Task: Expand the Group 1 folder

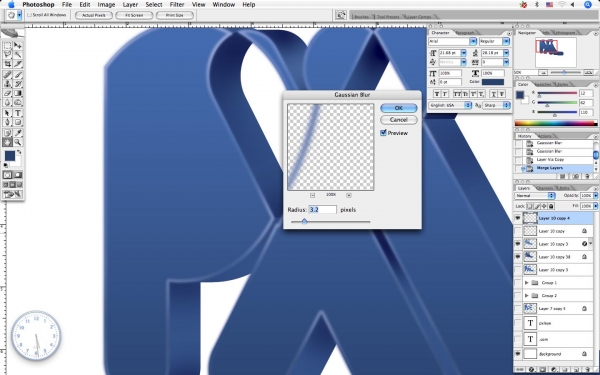Action: click(527, 283)
